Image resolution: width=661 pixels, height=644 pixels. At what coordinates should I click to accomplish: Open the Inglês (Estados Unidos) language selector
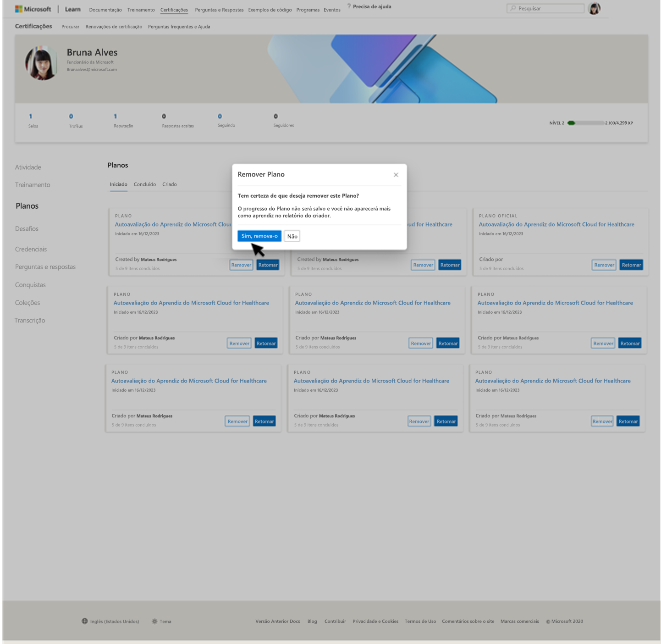(x=115, y=621)
